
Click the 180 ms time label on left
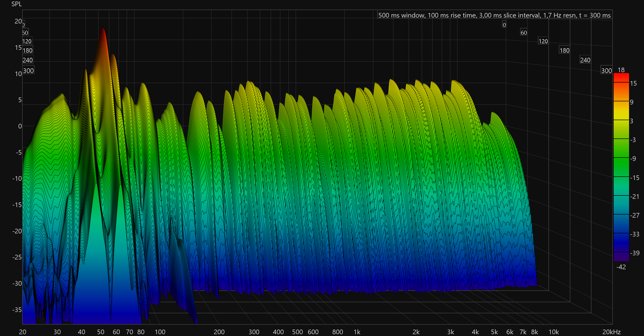click(x=28, y=51)
